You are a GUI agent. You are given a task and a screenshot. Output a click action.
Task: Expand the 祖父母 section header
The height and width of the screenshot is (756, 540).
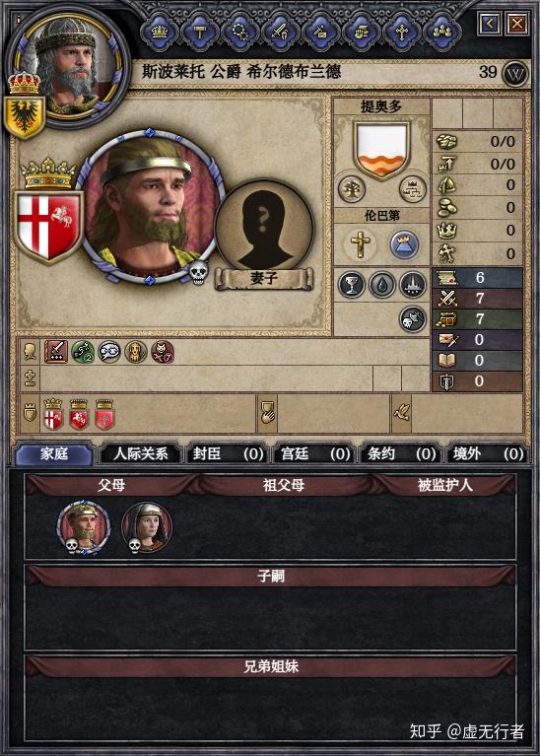tap(284, 485)
